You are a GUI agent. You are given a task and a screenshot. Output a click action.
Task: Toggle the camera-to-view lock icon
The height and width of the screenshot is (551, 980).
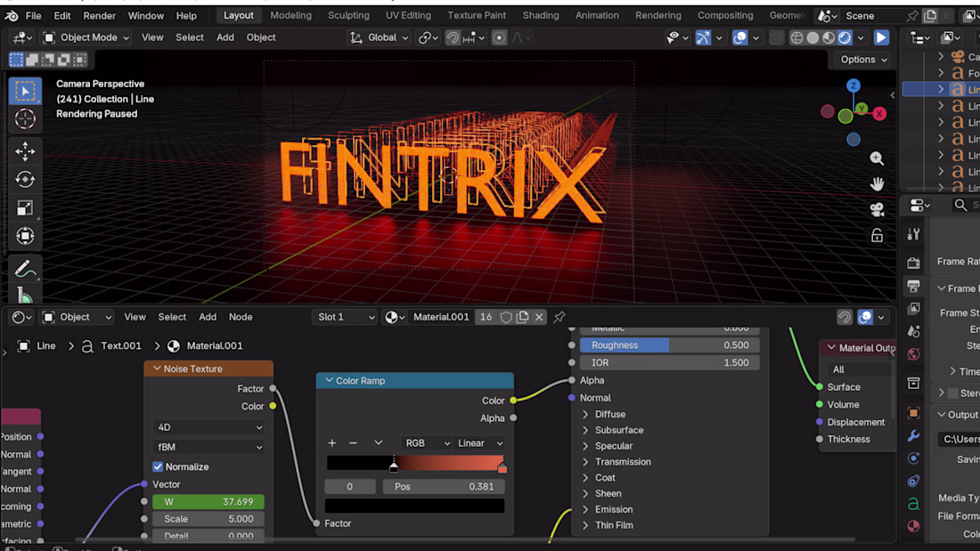pos(877,236)
